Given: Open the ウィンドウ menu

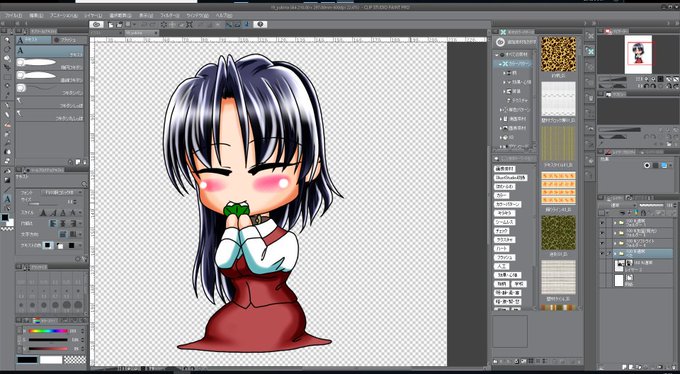Looking at the screenshot, I should (197, 15).
